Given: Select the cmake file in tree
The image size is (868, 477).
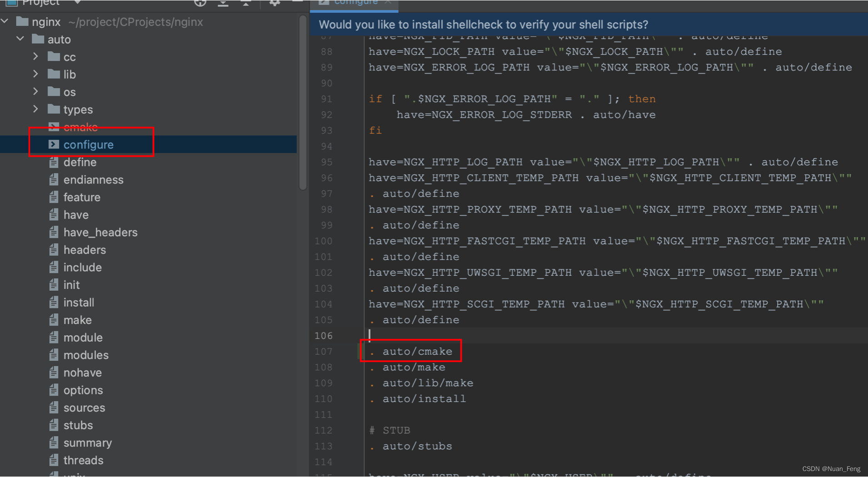Looking at the screenshot, I should point(80,127).
